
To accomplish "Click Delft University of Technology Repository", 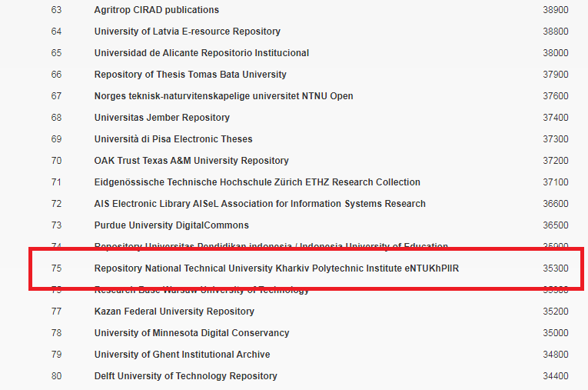I will tap(185, 376).
